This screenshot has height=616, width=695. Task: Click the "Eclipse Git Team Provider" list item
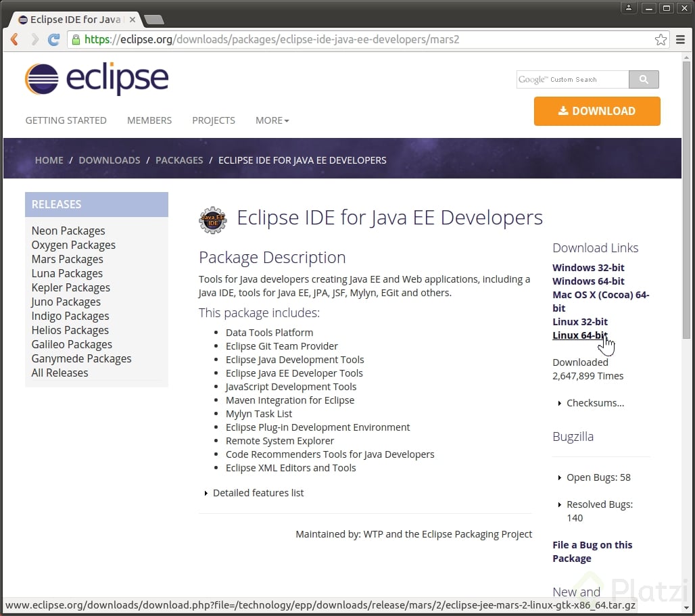[282, 347]
